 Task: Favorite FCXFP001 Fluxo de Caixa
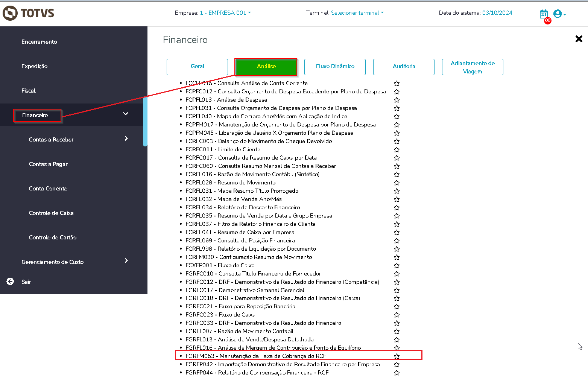pos(397,266)
